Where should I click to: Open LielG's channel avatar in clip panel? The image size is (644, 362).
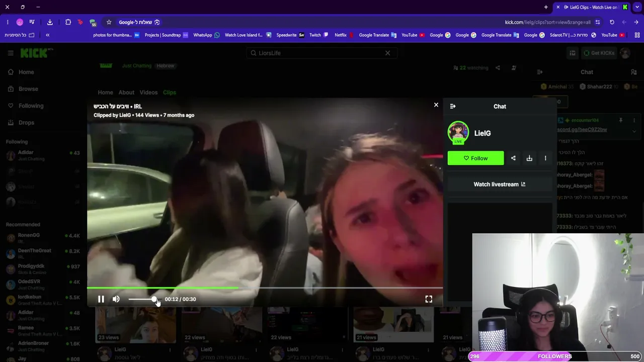pyautogui.click(x=458, y=133)
